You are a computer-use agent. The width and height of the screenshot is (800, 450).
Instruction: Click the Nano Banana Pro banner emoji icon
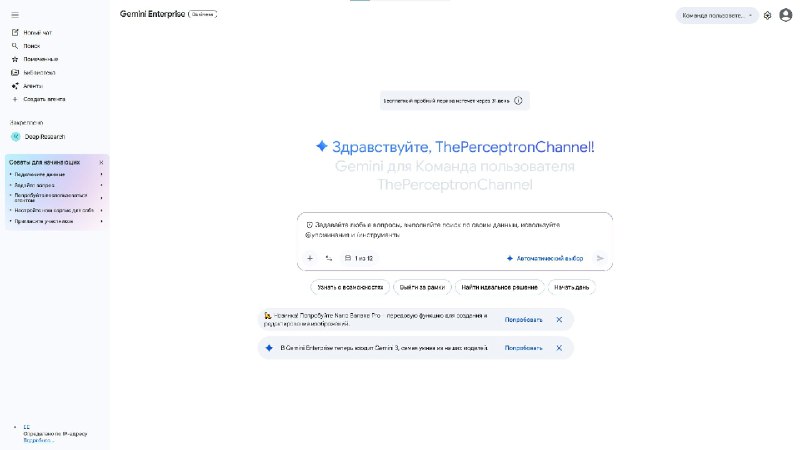[267, 316]
